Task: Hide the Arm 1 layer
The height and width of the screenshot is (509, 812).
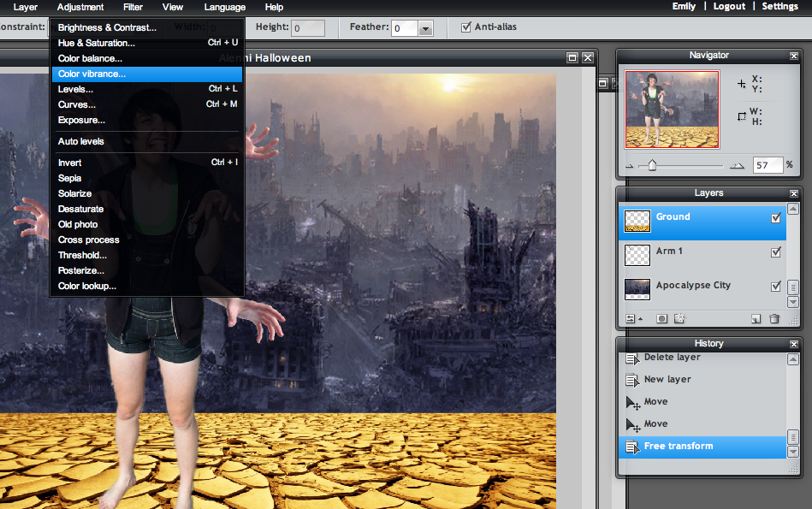Action: tap(776, 252)
